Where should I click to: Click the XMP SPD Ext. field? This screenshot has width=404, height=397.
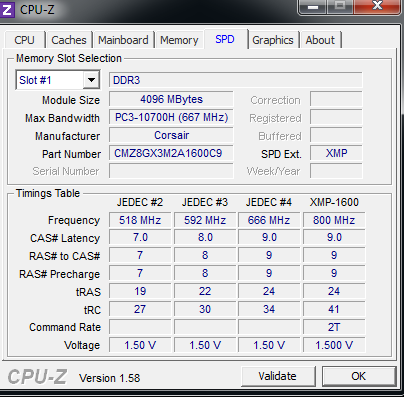click(x=336, y=153)
